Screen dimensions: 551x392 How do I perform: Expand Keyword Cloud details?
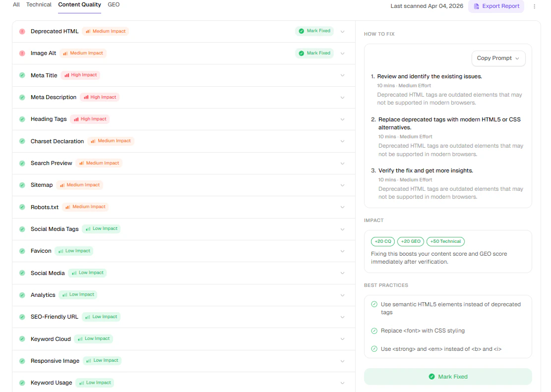click(342, 338)
